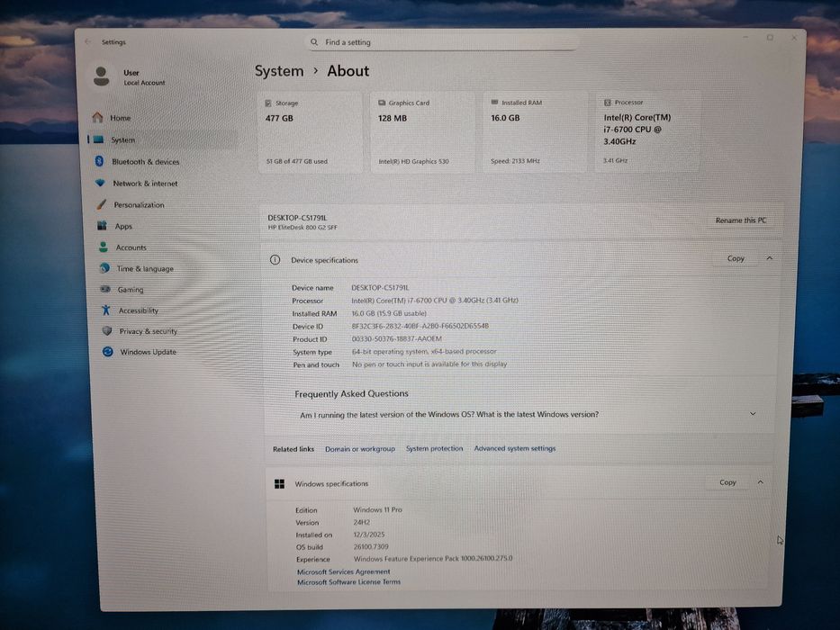Click Product ID value 00330-50376-18837-AAOEM
The width and height of the screenshot is (840, 630).
tap(397, 338)
